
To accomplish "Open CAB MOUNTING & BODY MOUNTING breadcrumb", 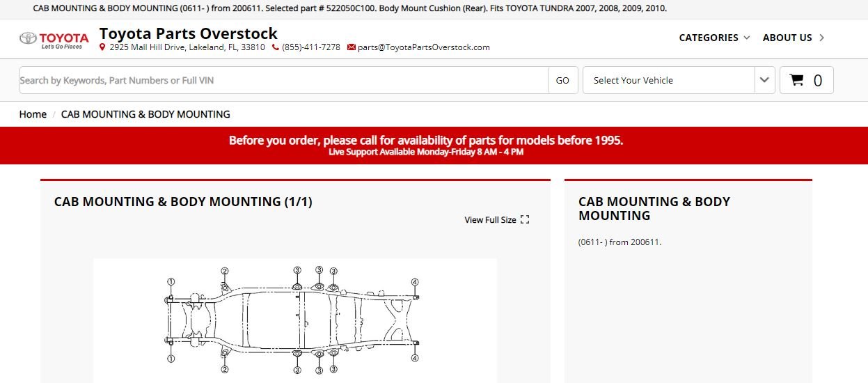I will (x=145, y=114).
